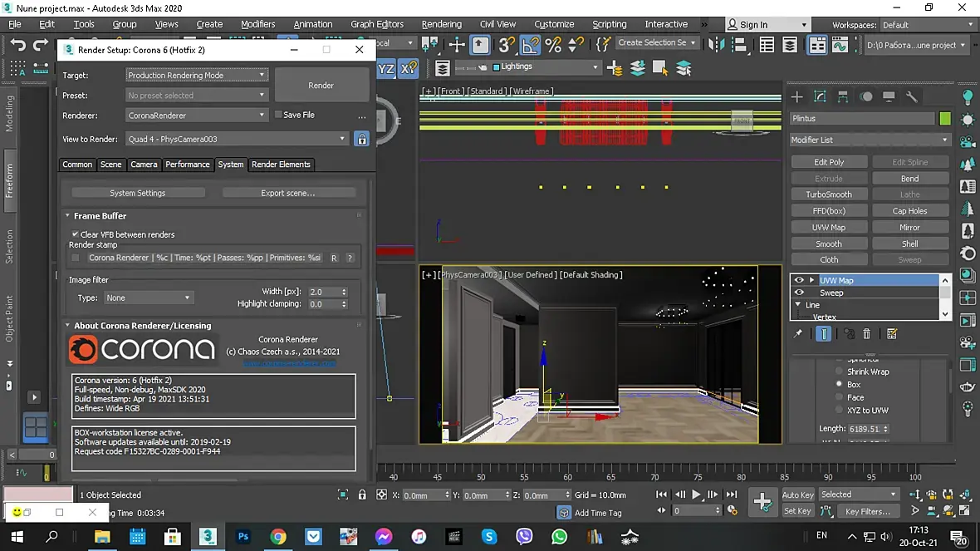This screenshot has width=980, height=551.
Task: Open the Hierarchy panel tab icon
Action: (x=843, y=97)
